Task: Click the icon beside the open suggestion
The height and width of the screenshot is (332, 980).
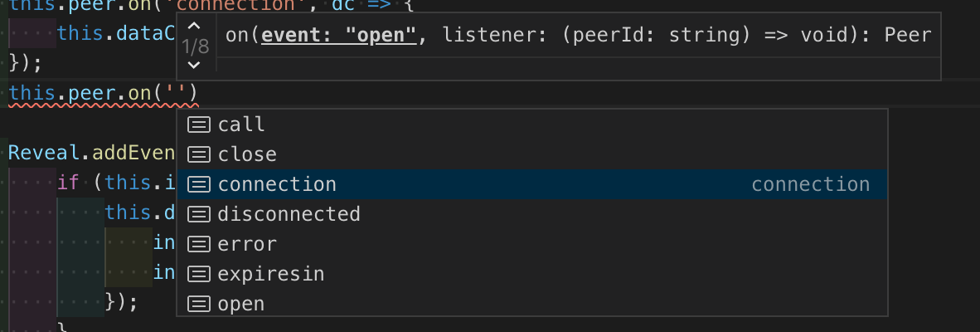Action: (x=199, y=304)
